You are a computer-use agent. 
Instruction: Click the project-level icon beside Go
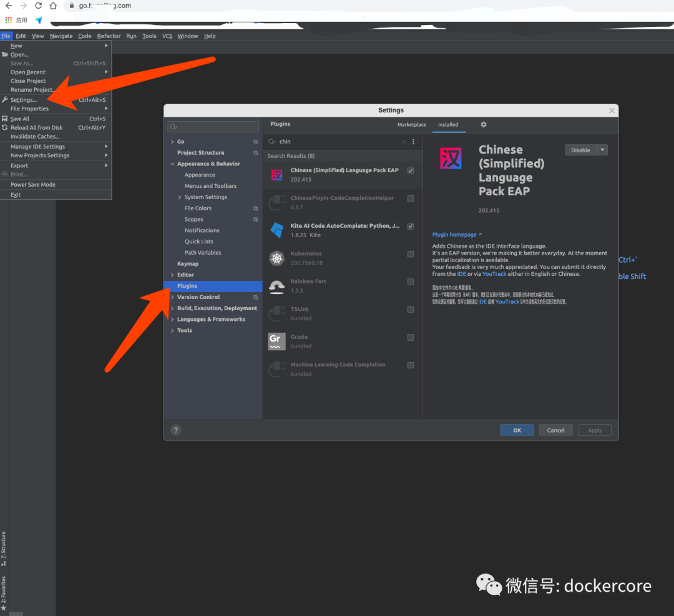[255, 142]
